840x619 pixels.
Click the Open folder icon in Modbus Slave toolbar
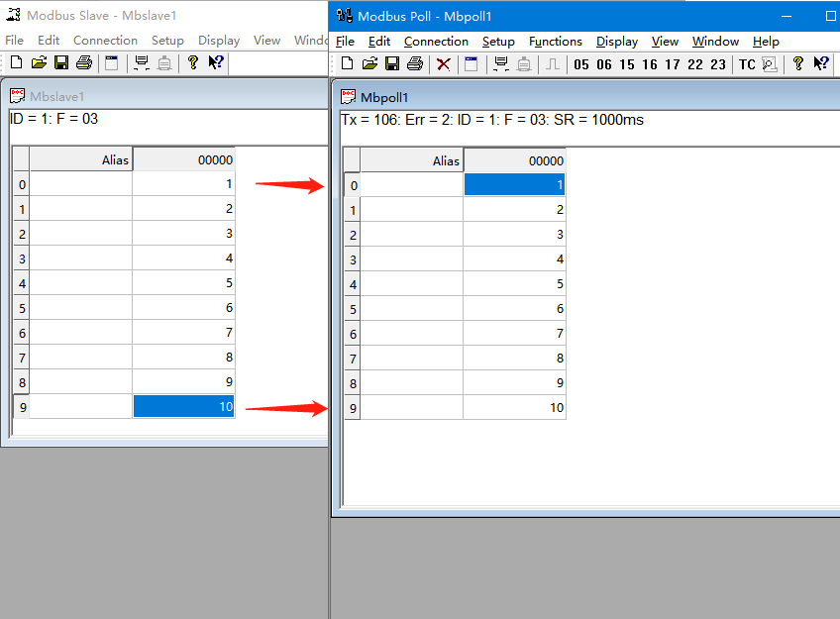[39, 63]
